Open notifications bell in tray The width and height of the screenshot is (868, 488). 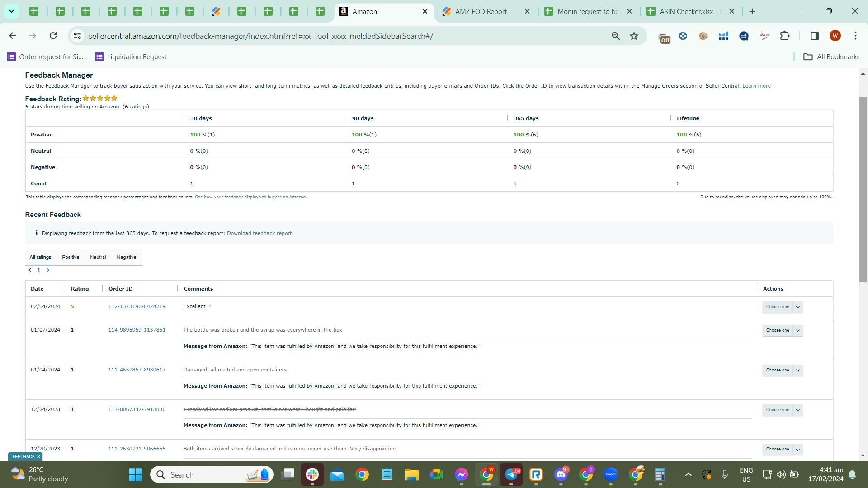852,474
